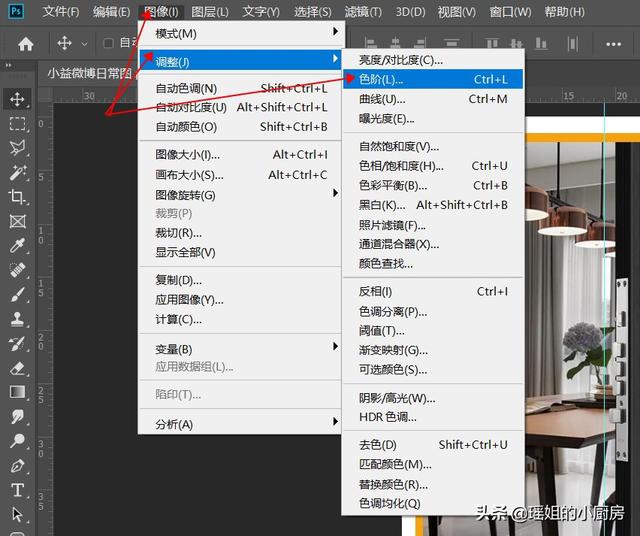Open the 3D(D) menu
The width and height of the screenshot is (640, 536).
[410, 11]
